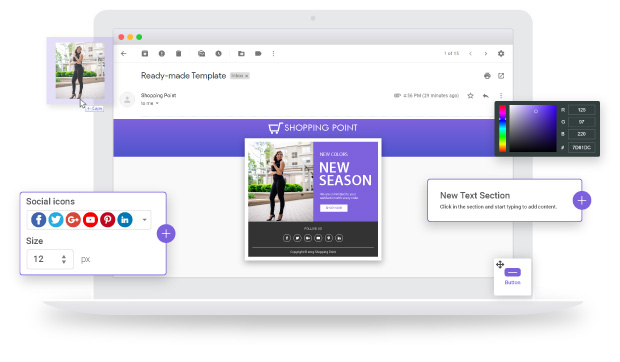Remove the Inbox label chip
620x362 pixels.
(247, 76)
